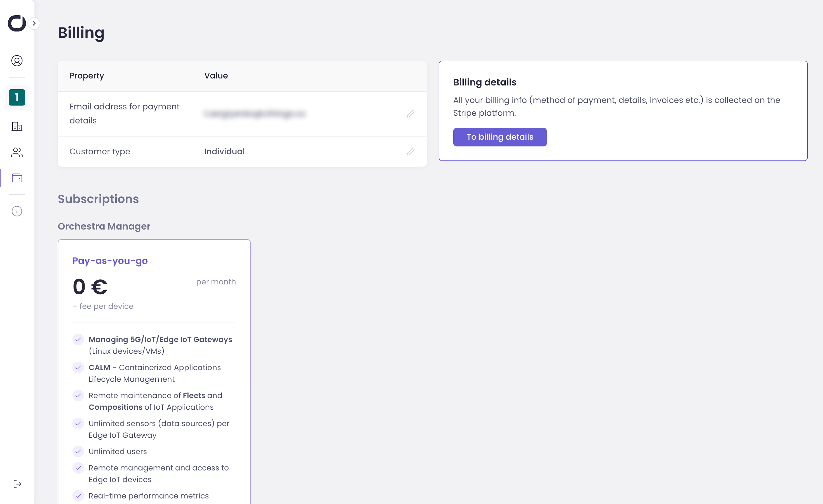The image size is (823, 504).
Task: Click checkmark beside CALM Containerized Applications
Action: click(78, 367)
